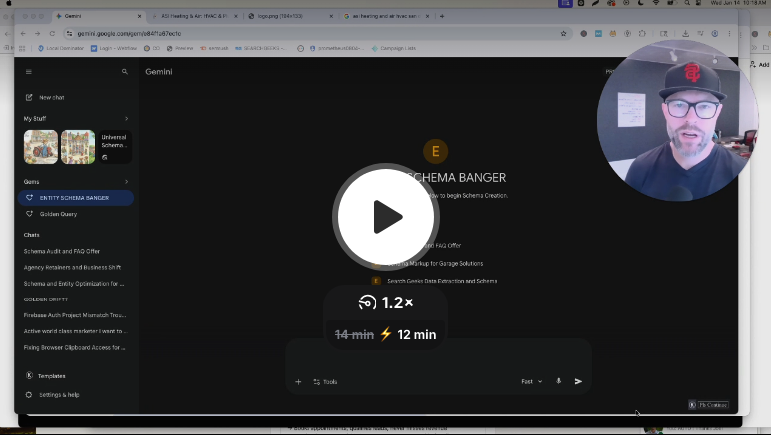Open Login - Webflow bookmark

114,48
